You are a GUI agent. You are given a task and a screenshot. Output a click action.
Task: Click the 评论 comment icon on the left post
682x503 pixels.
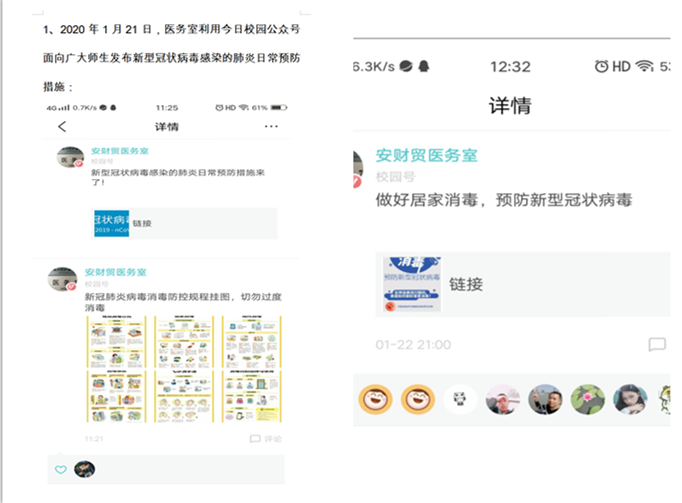click(x=265, y=438)
